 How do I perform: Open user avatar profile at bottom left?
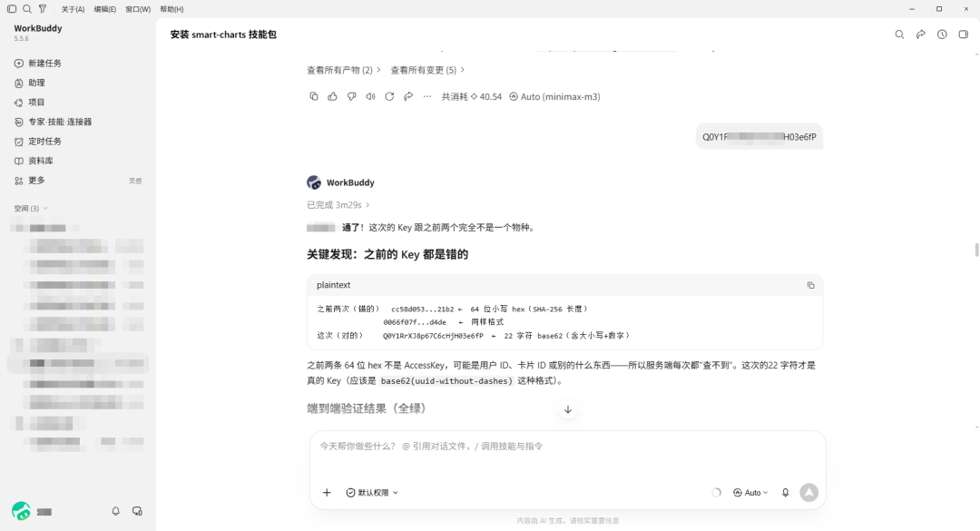[x=21, y=511]
